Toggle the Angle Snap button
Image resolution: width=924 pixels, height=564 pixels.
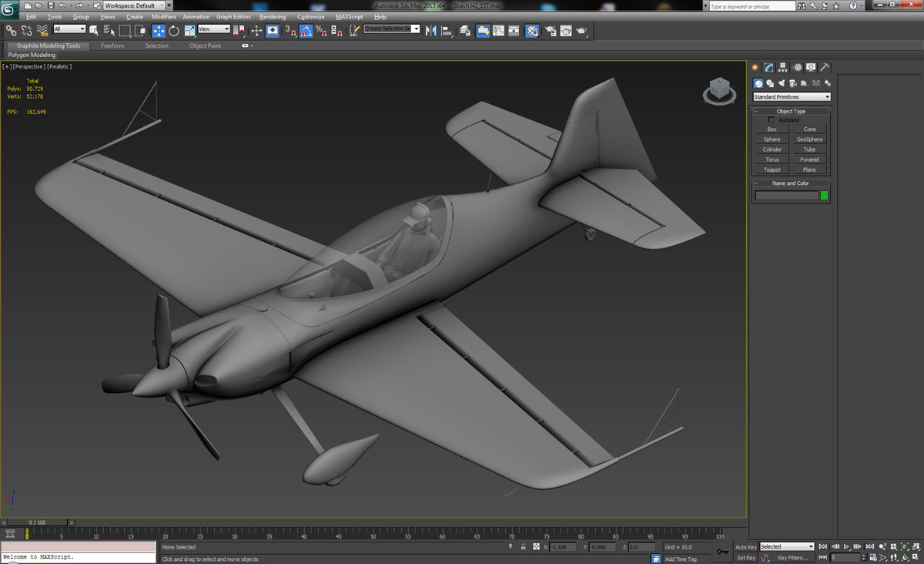tap(306, 31)
